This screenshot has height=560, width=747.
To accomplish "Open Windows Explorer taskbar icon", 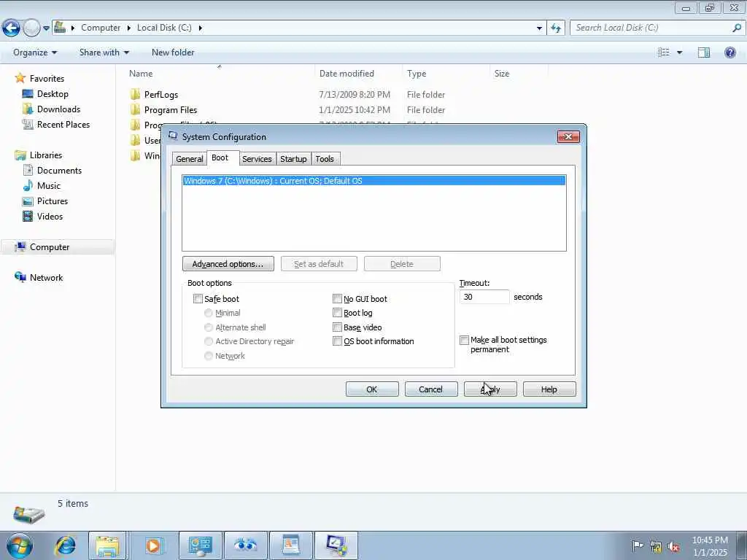I will (107, 545).
